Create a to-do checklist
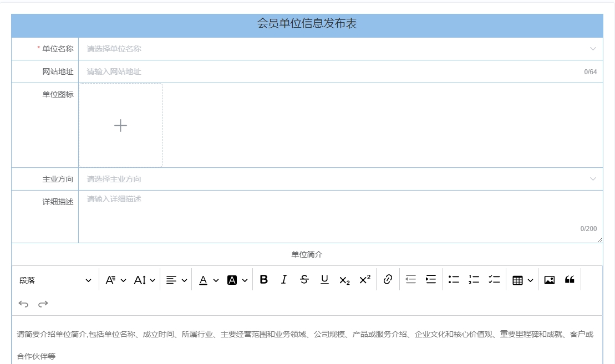 (x=494, y=280)
